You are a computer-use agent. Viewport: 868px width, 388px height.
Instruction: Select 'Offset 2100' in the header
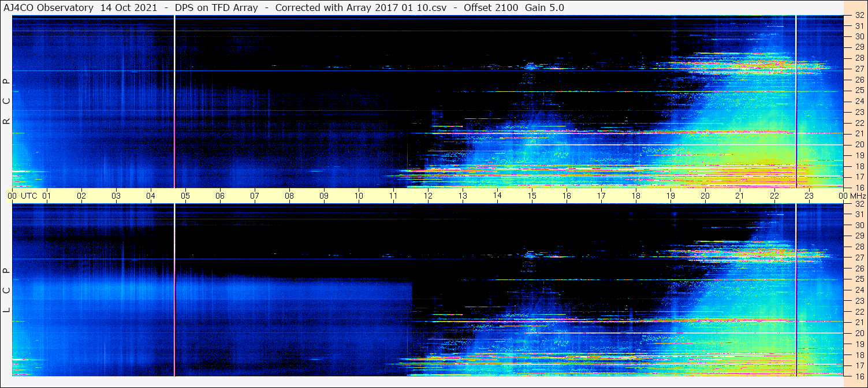coord(491,8)
